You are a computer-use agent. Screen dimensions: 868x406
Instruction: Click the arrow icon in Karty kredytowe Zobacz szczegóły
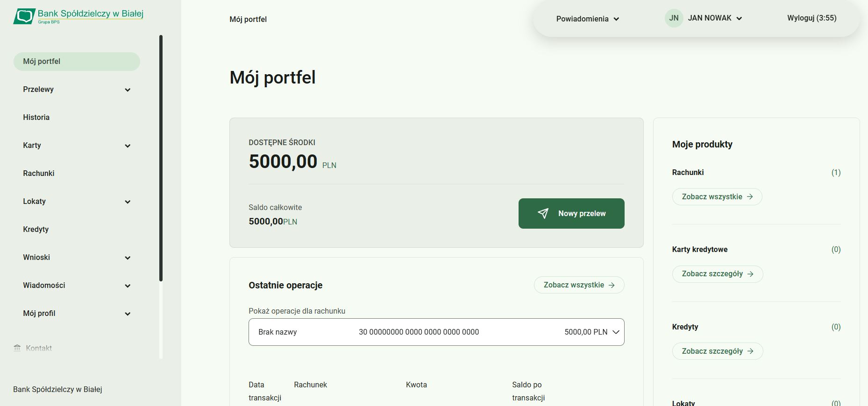751,274
